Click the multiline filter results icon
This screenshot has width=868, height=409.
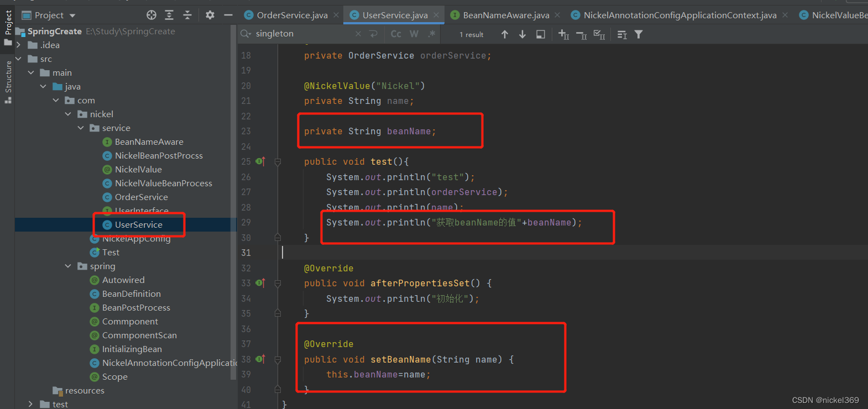(622, 34)
